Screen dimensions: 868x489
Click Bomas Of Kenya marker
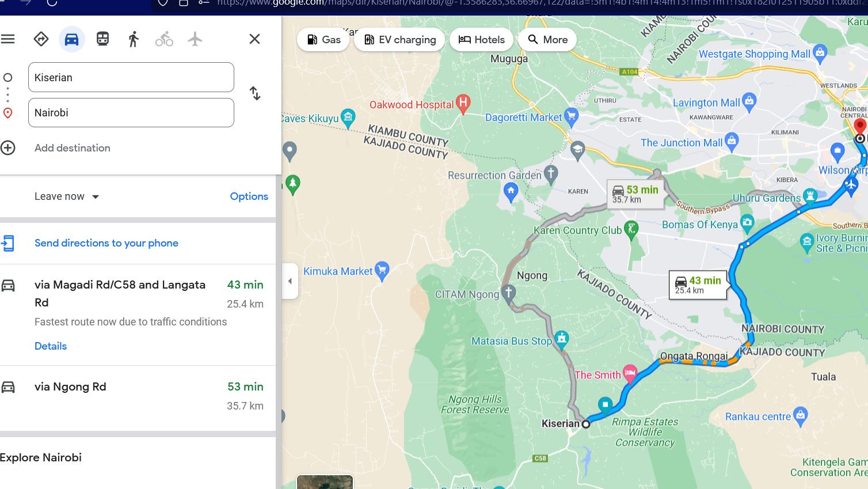(x=747, y=223)
